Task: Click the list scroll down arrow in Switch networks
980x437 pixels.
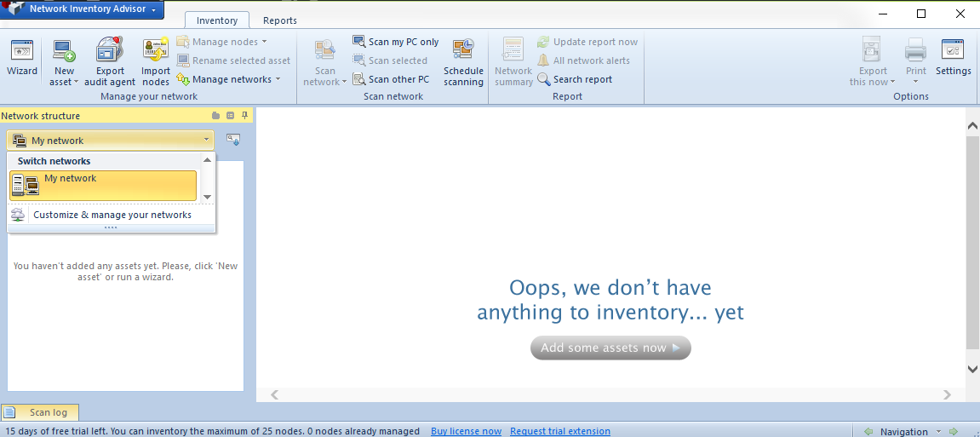Action: click(208, 197)
